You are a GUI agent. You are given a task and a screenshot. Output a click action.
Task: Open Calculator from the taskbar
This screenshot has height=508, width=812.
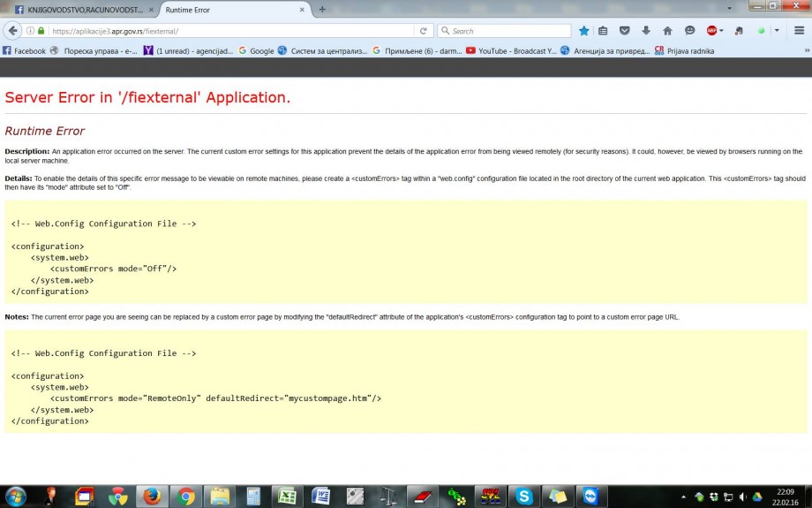click(x=253, y=497)
